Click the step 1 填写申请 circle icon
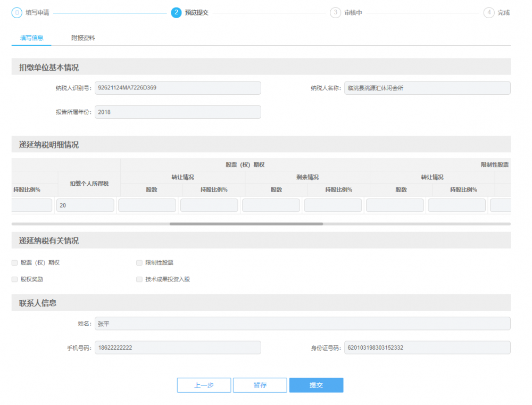The height and width of the screenshot is (405, 532). 16,13
